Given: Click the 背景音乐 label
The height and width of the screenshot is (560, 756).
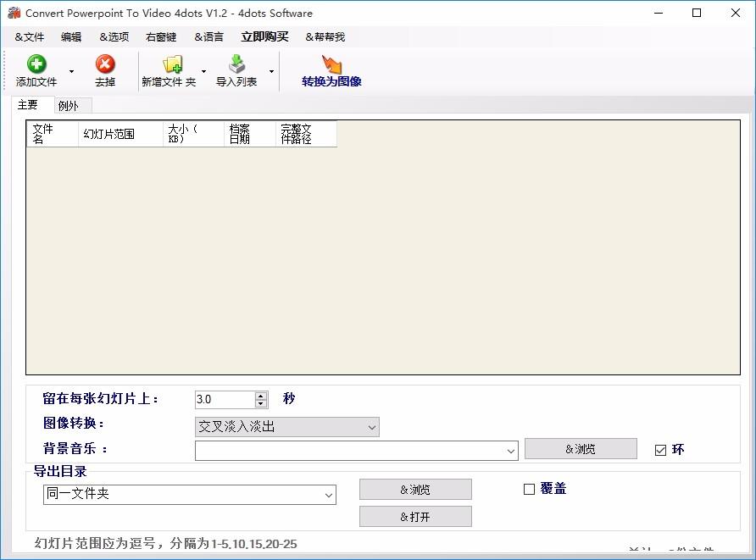Looking at the screenshot, I should [x=75, y=449].
